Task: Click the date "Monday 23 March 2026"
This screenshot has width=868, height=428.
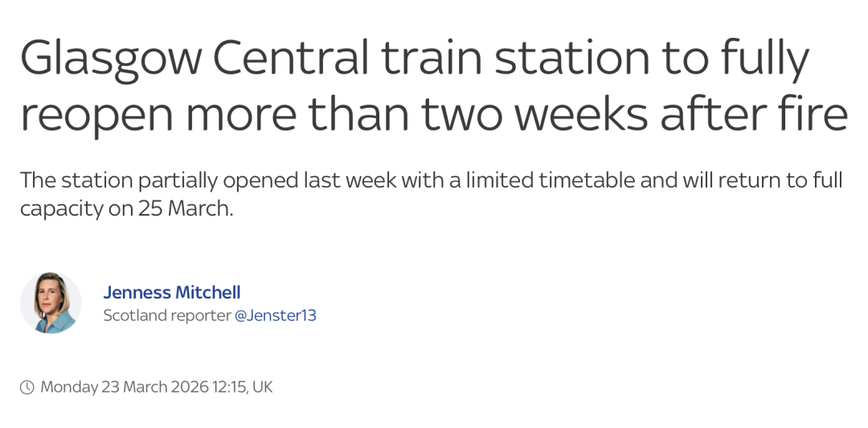Action: tap(125, 387)
